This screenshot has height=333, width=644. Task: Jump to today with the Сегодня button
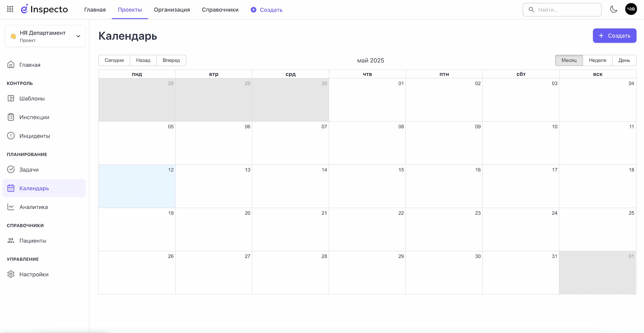point(114,60)
